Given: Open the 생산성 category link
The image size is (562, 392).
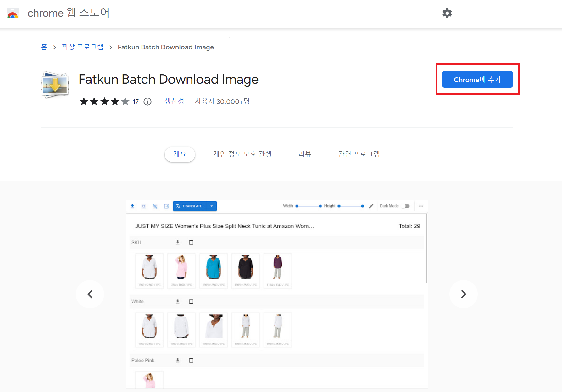Looking at the screenshot, I should pyautogui.click(x=174, y=101).
